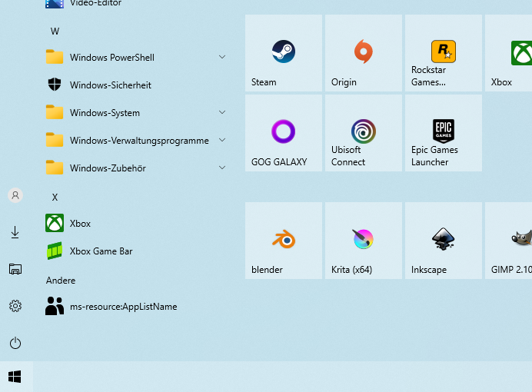Open Ubisoft Connect tile

click(364, 133)
